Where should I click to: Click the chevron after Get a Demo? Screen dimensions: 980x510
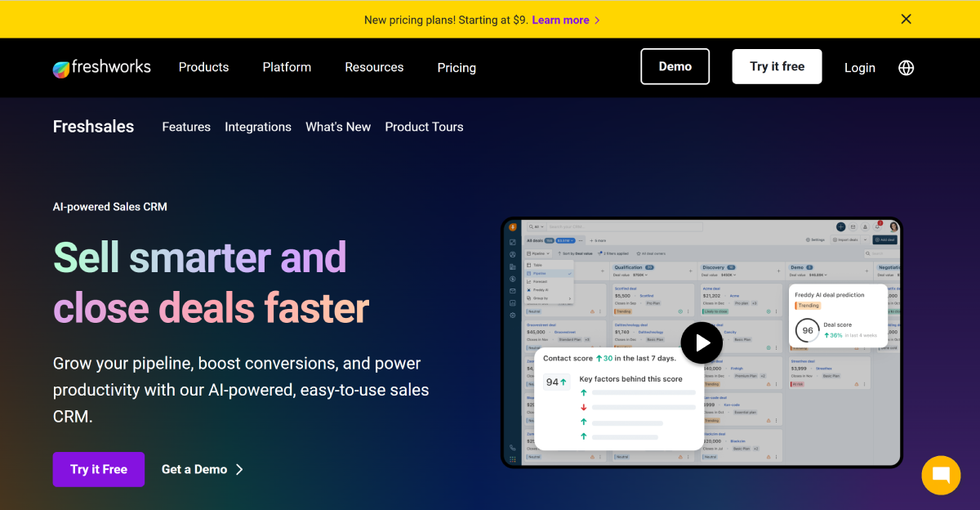(x=239, y=469)
